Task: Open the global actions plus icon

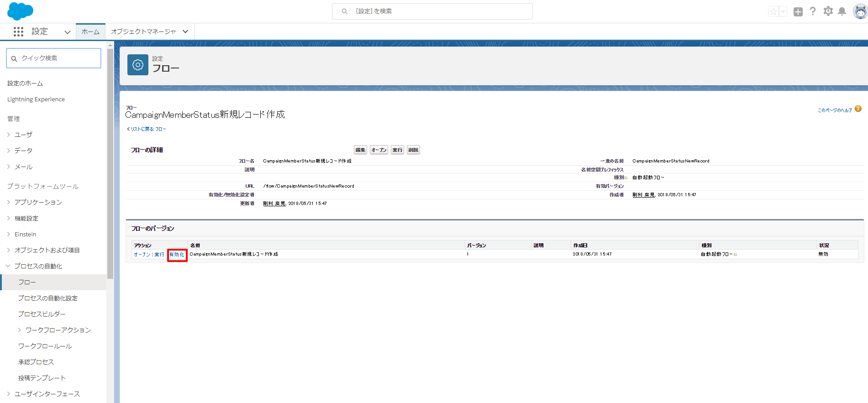Action: click(798, 12)
